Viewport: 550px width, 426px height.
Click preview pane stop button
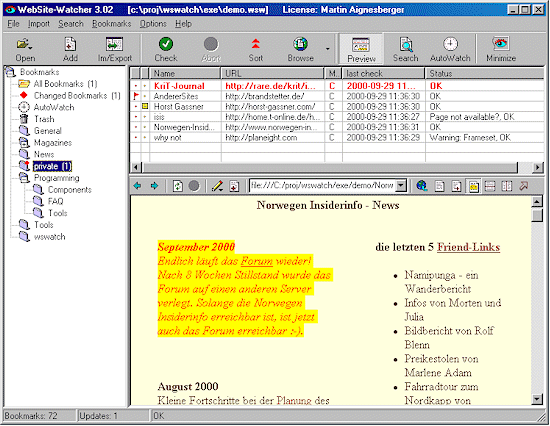pyautogui.click(x=194, y=186)
